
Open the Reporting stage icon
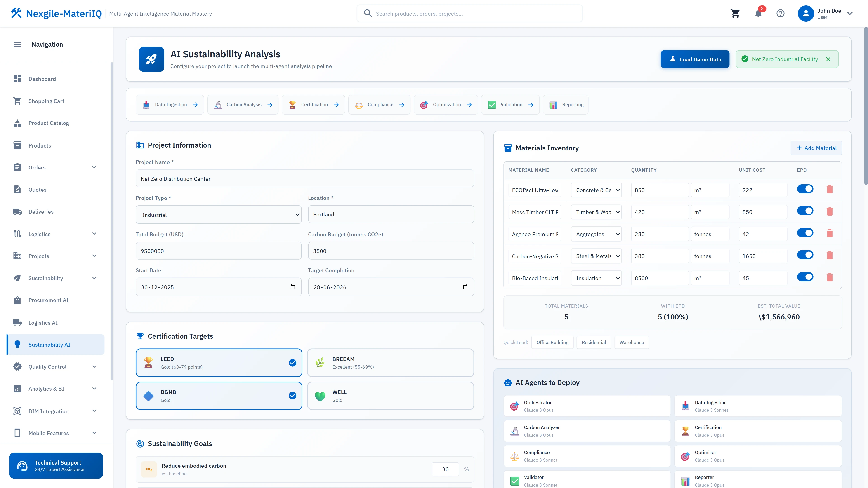click(554, 104)
